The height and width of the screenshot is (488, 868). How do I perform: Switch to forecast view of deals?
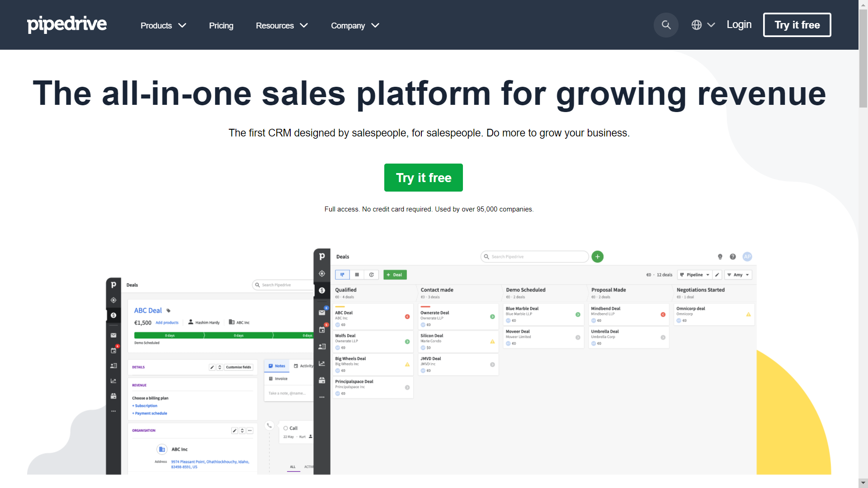372,275
